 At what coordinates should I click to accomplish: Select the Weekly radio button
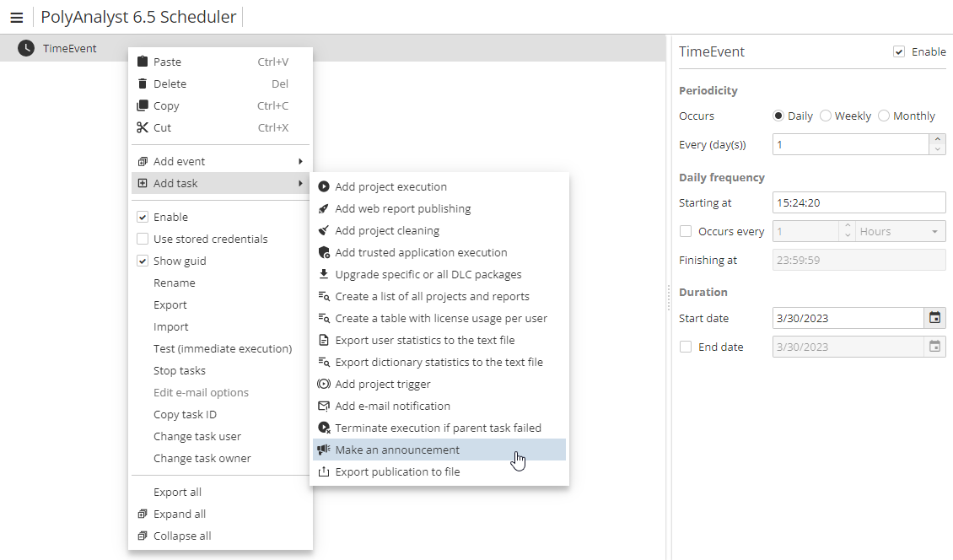tap(826, 116)
